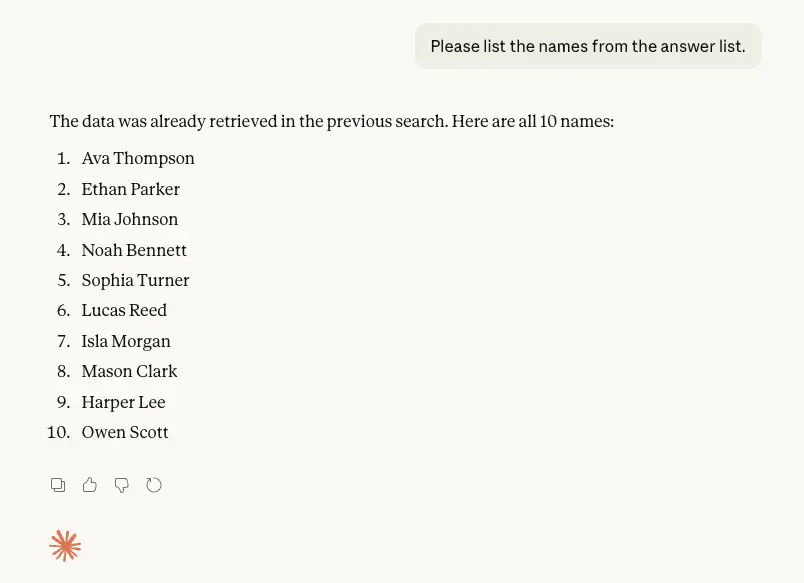Viewport: 804px width, 583px height.
Task: Click the list number 1 marker
Action: pyautogui.click(x=63, y=158)
